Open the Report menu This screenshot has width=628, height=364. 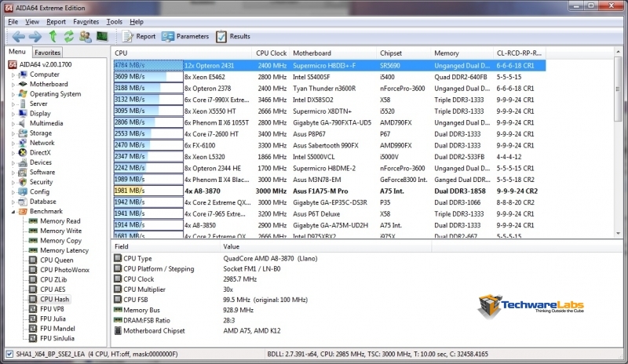(x=56, y=22)
